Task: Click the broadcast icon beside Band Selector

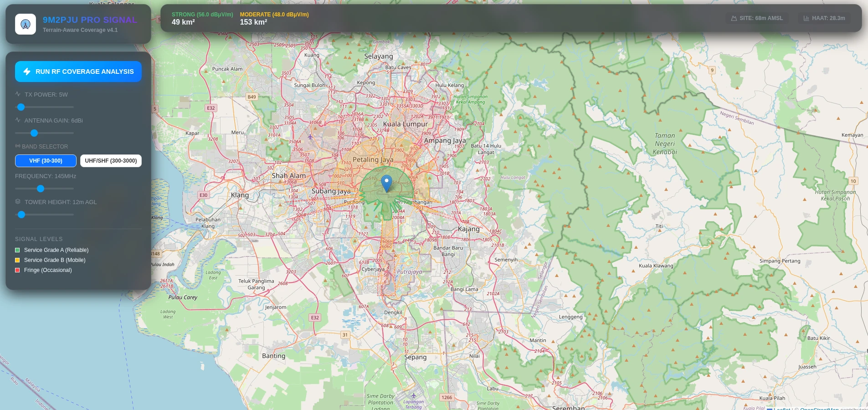Action: coord(18,146)
